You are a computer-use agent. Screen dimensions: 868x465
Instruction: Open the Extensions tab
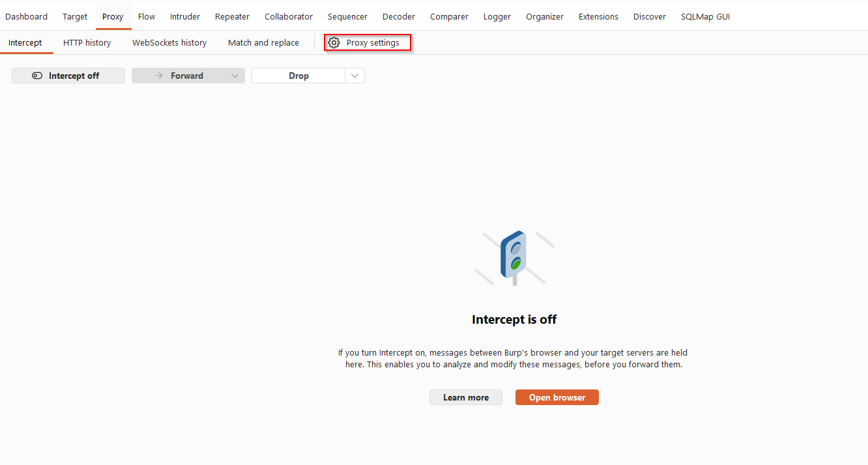coord(598,16)
